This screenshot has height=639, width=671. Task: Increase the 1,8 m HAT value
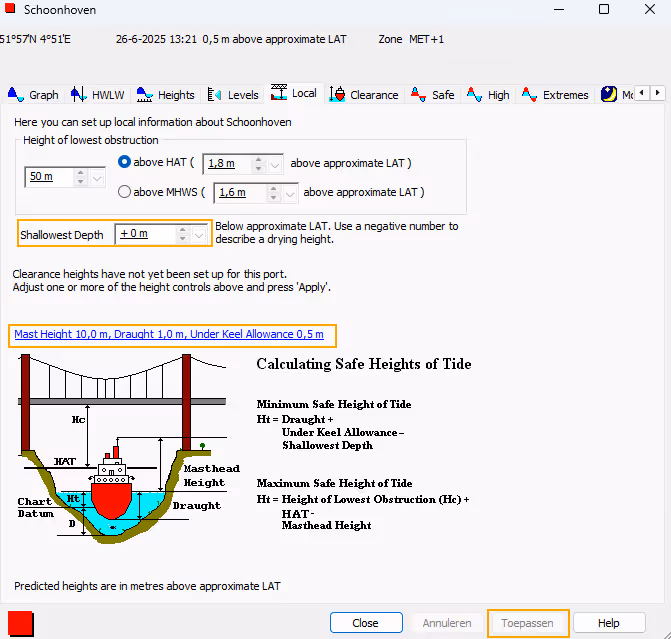click(x=258, y=160)
